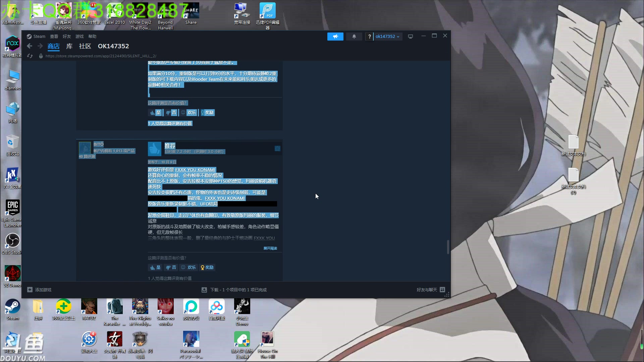
Task: Open the Steam notifications bell
Action: tap(354, 37)
